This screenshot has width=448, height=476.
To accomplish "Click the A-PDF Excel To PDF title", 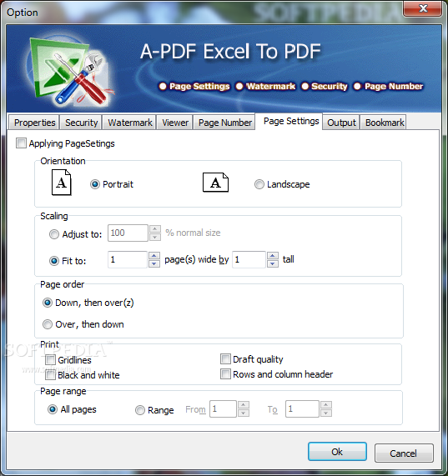I will [x=230, y=51].
